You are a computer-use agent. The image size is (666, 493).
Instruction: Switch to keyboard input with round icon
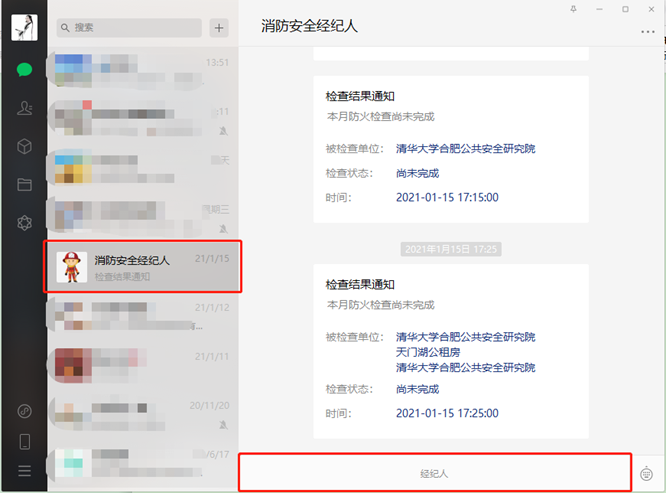pyautogui.click(x=646, y=473)
